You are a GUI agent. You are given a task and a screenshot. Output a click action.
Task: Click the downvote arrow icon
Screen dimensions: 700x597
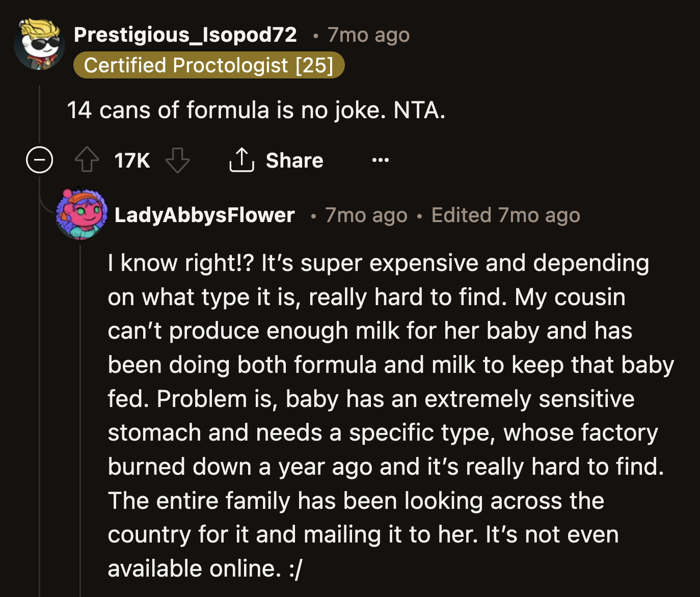coord(177,161)
